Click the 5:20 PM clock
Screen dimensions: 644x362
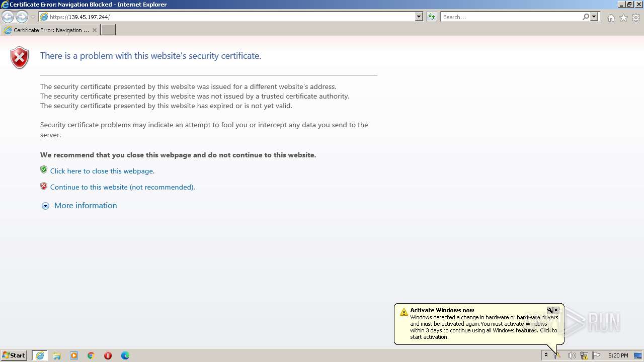coord(618,355)
